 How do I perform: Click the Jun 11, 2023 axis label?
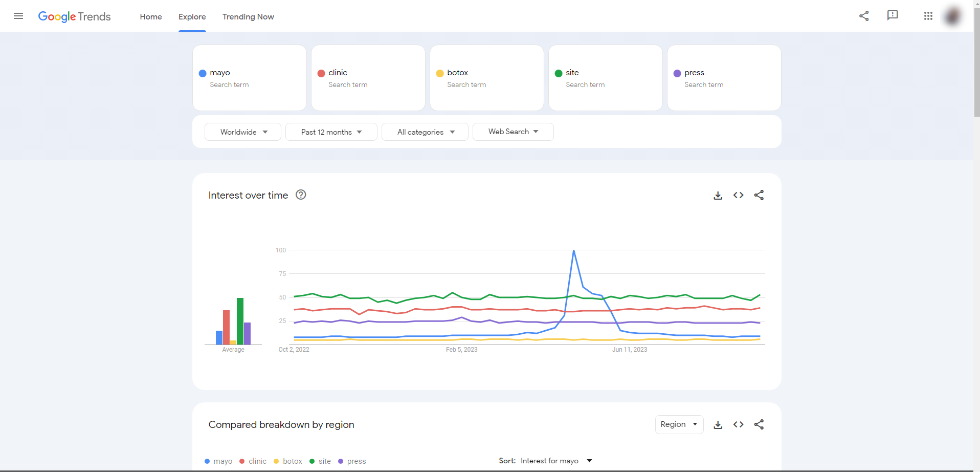[x=630, y=350]
